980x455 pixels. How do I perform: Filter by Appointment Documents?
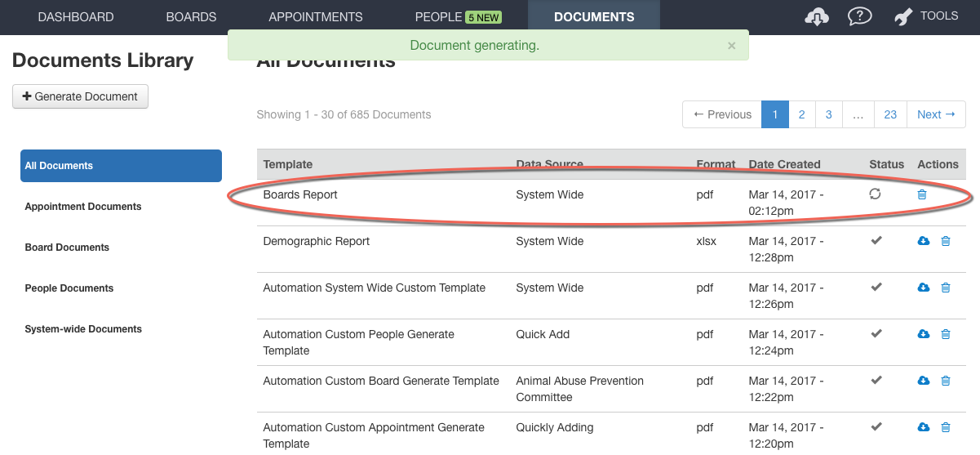(x=83, y=207)
